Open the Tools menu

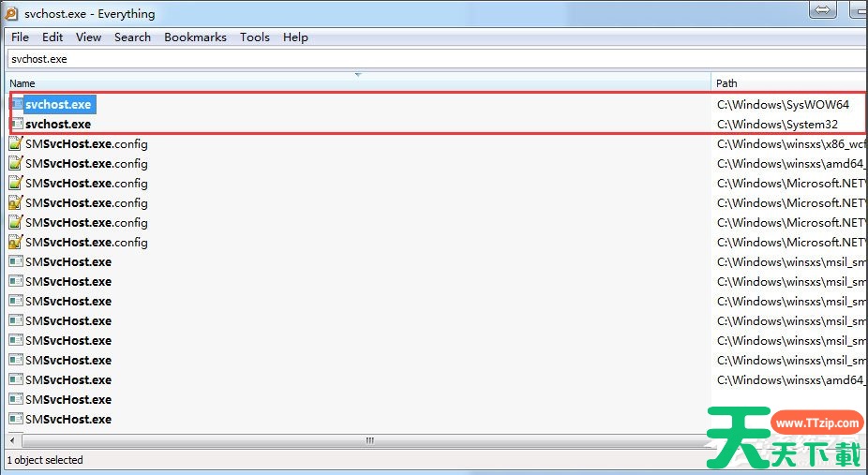pos(255,37)
